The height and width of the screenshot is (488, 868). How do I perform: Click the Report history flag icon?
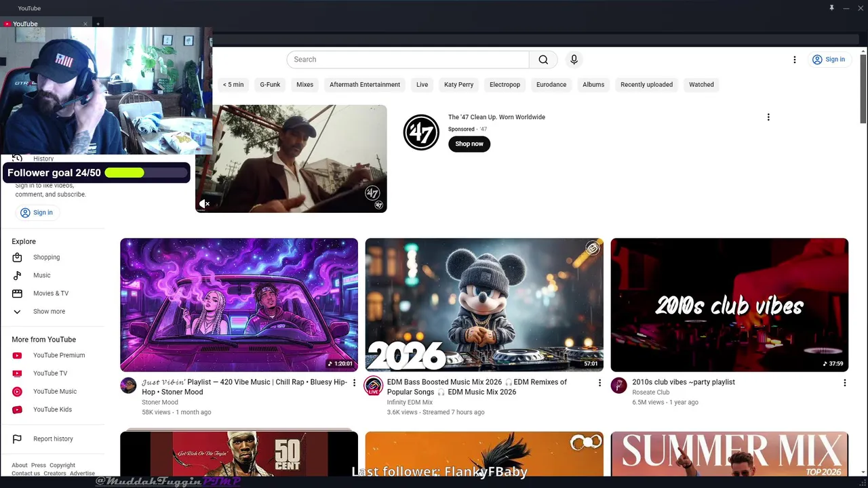18,439
